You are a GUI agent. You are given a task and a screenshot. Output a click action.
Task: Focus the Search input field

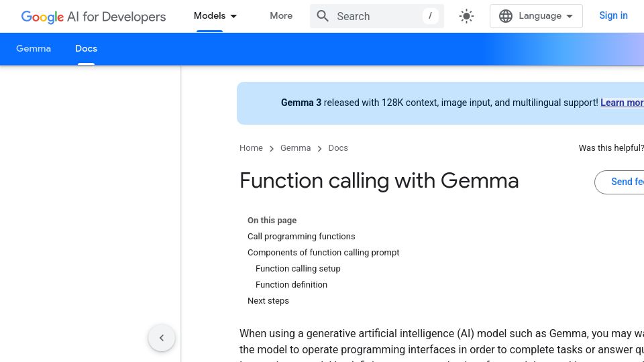click(377, 16)
